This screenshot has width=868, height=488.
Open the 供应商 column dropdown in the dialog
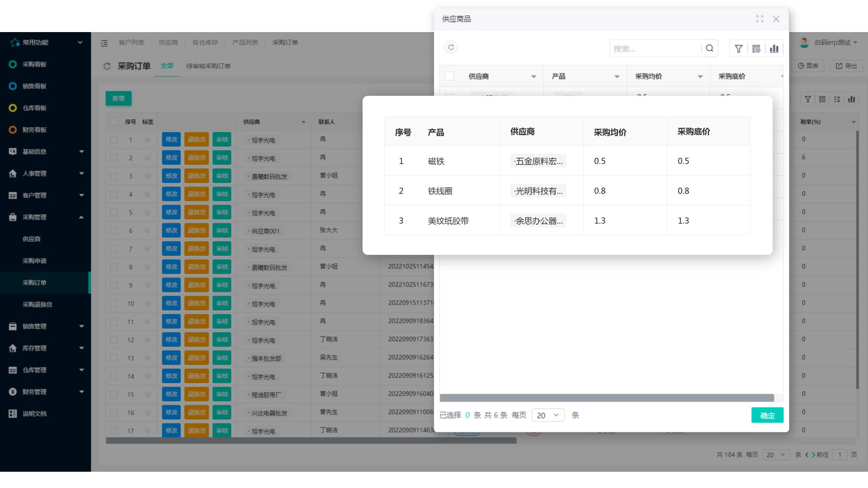534,76
